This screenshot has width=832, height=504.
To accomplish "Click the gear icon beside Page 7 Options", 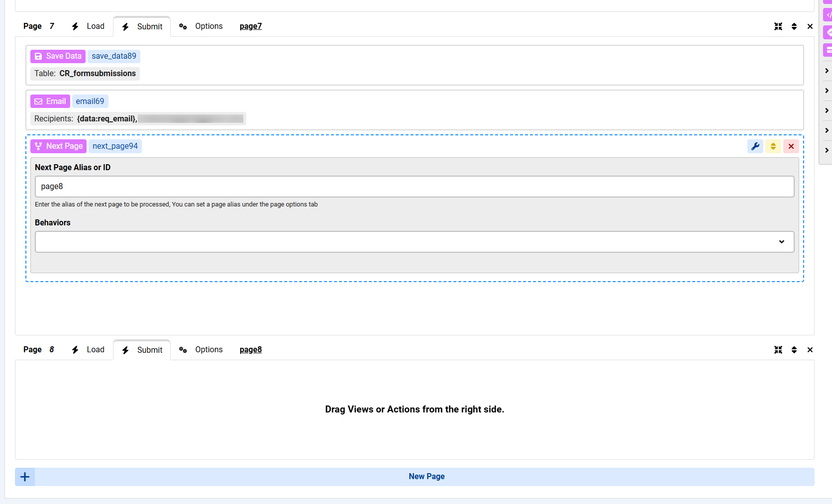I will coord(183,26).
